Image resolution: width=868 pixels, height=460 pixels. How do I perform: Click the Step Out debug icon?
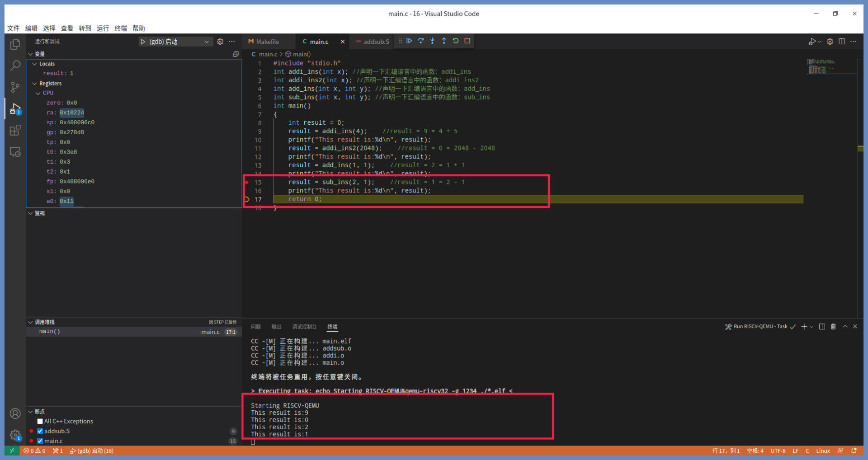[444, 41]
